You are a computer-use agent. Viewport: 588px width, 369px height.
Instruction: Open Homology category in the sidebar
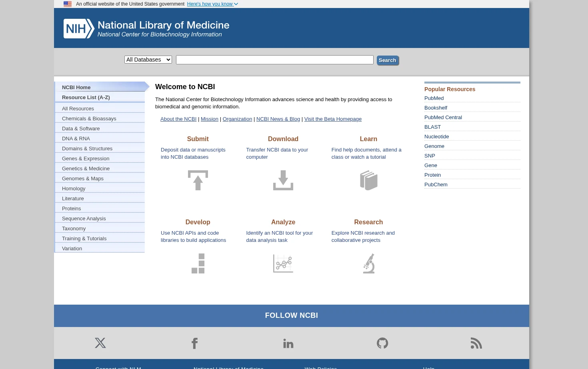pos(100,188)
